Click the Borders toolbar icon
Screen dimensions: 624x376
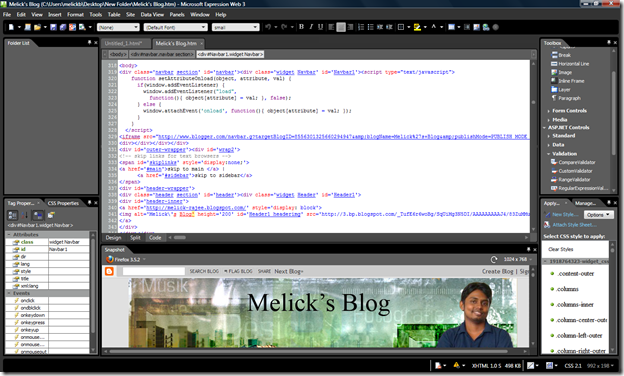(x=401, y=27)
